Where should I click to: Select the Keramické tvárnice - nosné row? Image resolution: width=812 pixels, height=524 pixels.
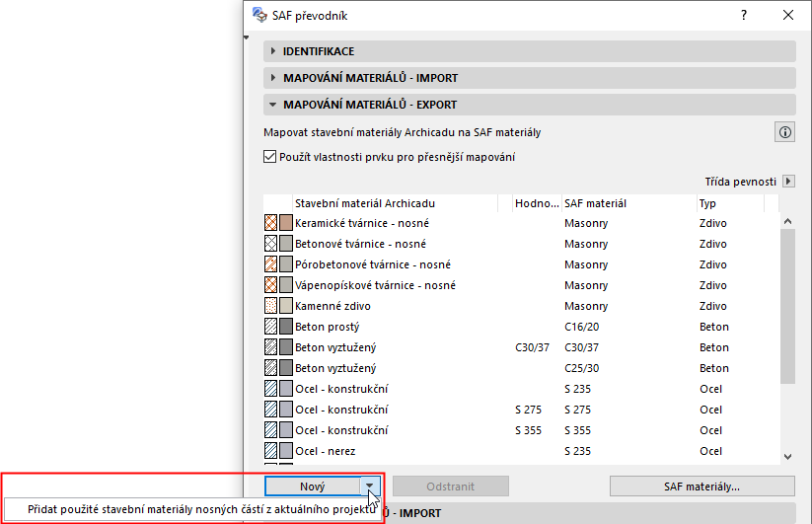click(521, 223)
